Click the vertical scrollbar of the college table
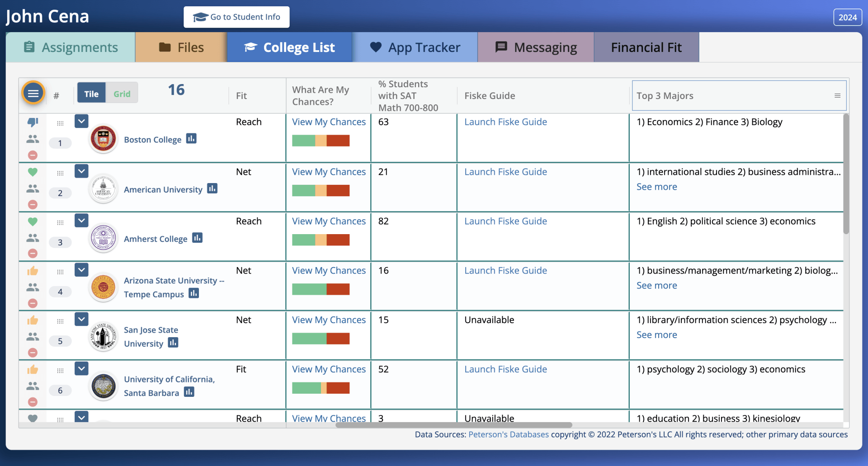Screen dimensions: 868x466 click(846, 174)
